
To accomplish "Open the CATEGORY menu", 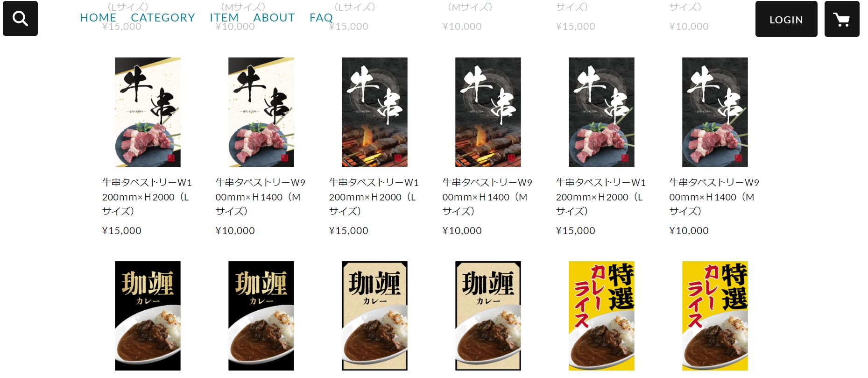I will (163, 18).
